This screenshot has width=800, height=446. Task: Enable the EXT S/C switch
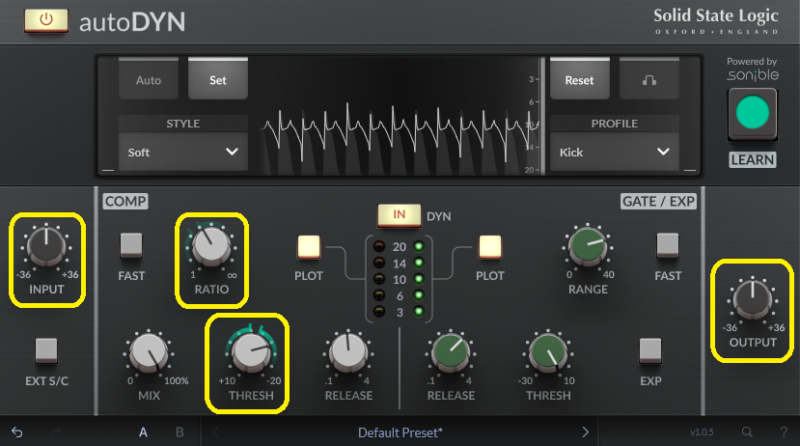coord(46,350)
